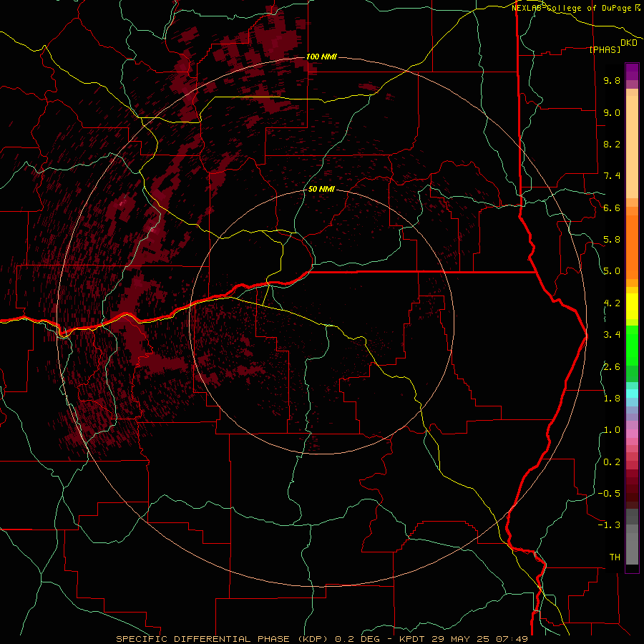Click the peach segment of the color bar

[x=632, y=147]
